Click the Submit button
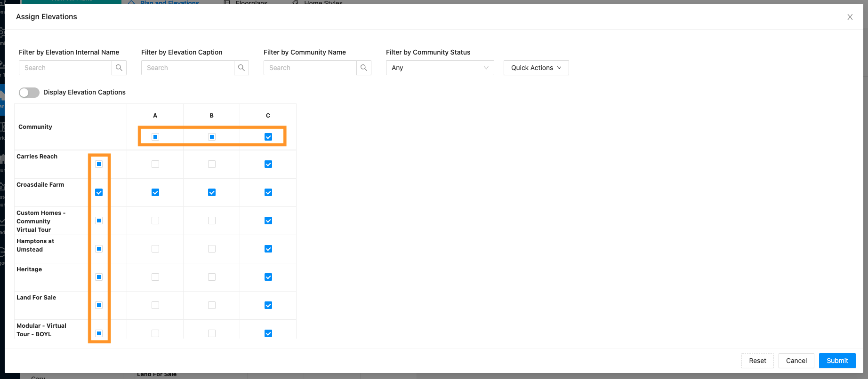868x379 pixels. 837,361
